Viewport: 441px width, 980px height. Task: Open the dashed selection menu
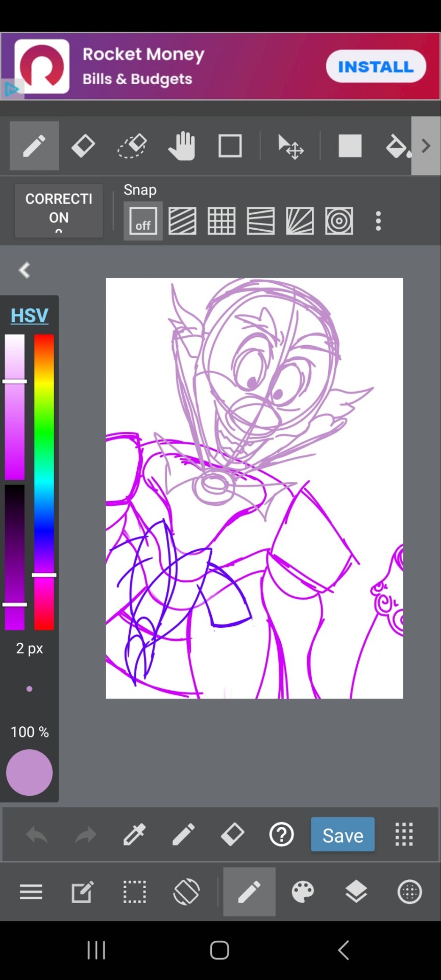coord(135,892)
